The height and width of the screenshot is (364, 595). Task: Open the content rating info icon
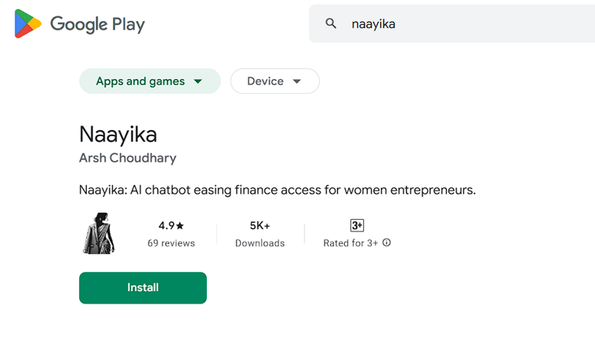(x=387, y=243)
